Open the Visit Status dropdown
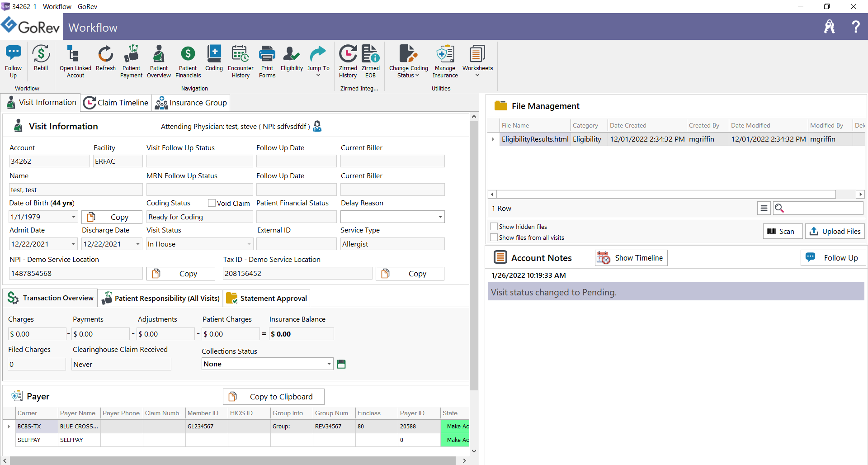The height and width of the screenshot is (465, 868). click(x=249, y=244)
